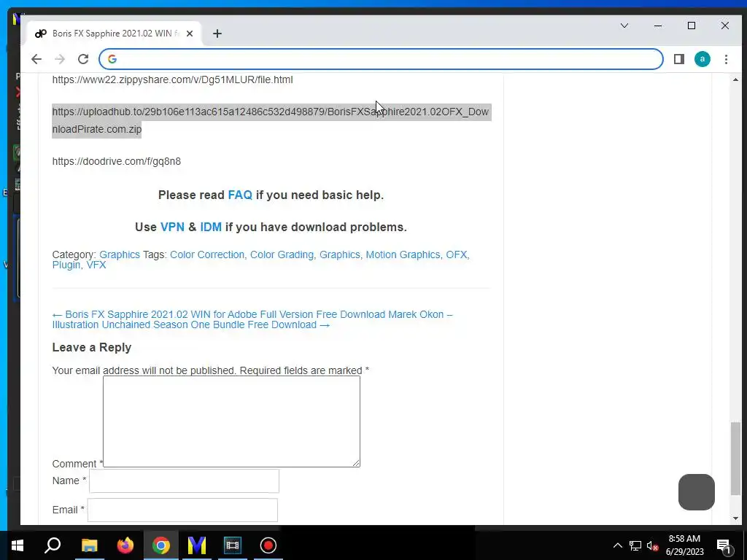Click the Email input field
Image resolution: width=747 pixels, height=560 pixels.
(x=182, y=510)
